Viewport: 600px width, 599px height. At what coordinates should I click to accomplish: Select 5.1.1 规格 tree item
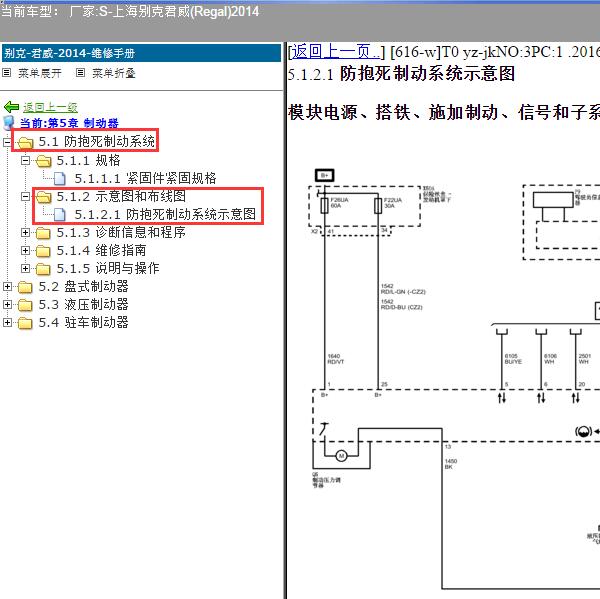[88, 160]
